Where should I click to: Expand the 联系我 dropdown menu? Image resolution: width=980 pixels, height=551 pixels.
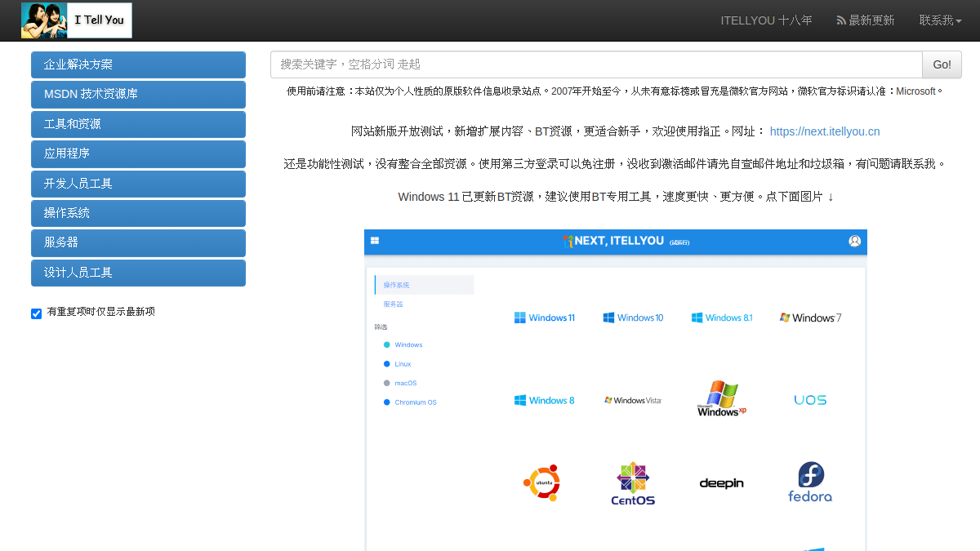(940, 20)
